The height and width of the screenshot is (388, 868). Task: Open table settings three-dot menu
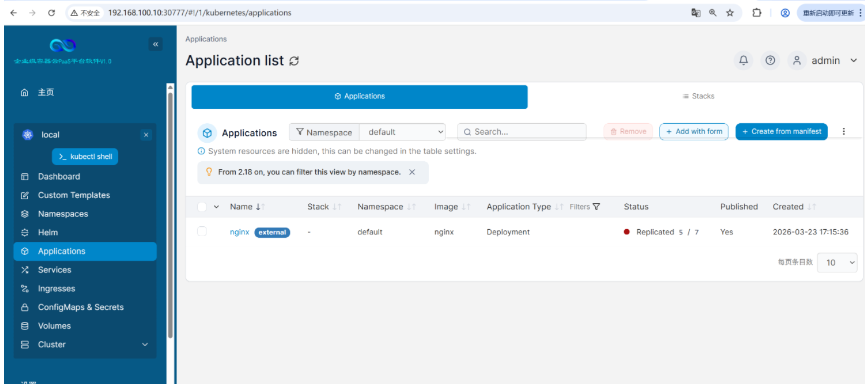[x=844, y=131]
